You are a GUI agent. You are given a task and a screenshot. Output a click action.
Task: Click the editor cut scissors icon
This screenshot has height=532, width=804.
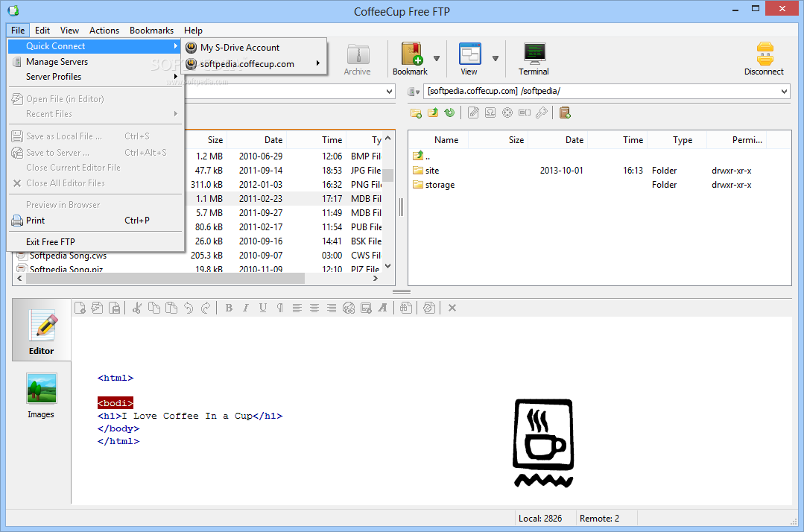click(137, 308)
